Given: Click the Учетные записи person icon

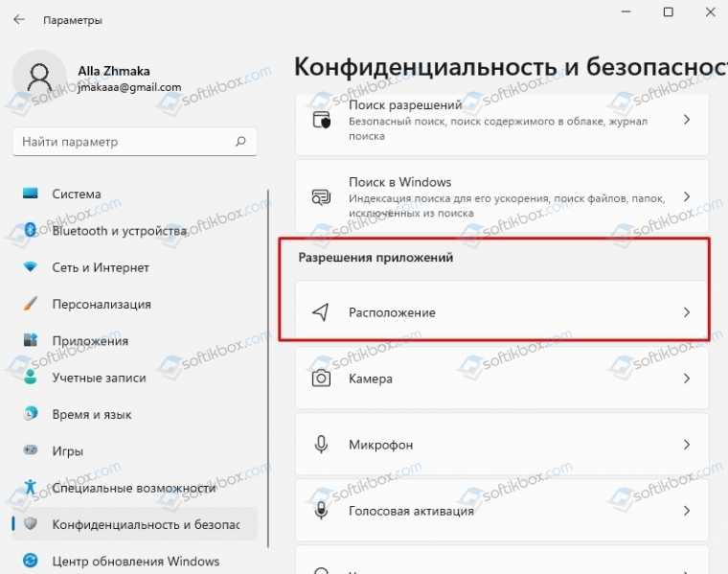Looking at the screenshot, I should [31, 377].
